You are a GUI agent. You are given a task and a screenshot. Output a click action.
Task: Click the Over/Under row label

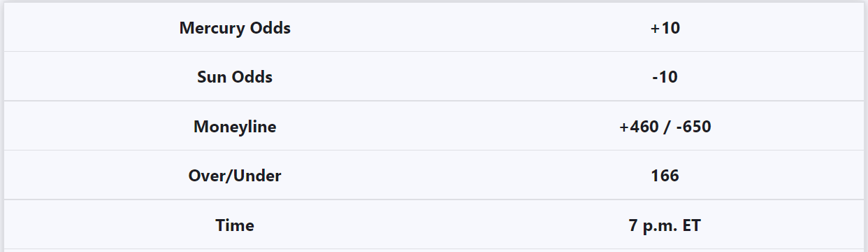pyautogui.click(x=235, y=176)
